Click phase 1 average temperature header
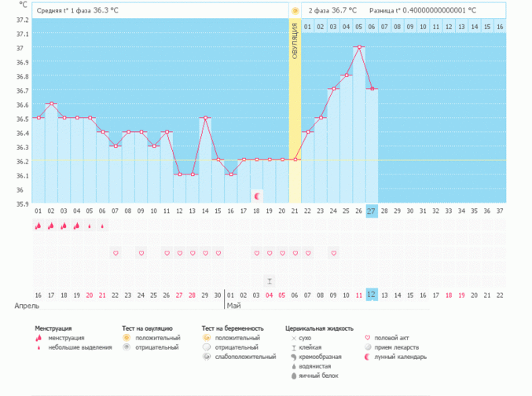The height and width of the screenshot is (396, 532). pos(79,11)
